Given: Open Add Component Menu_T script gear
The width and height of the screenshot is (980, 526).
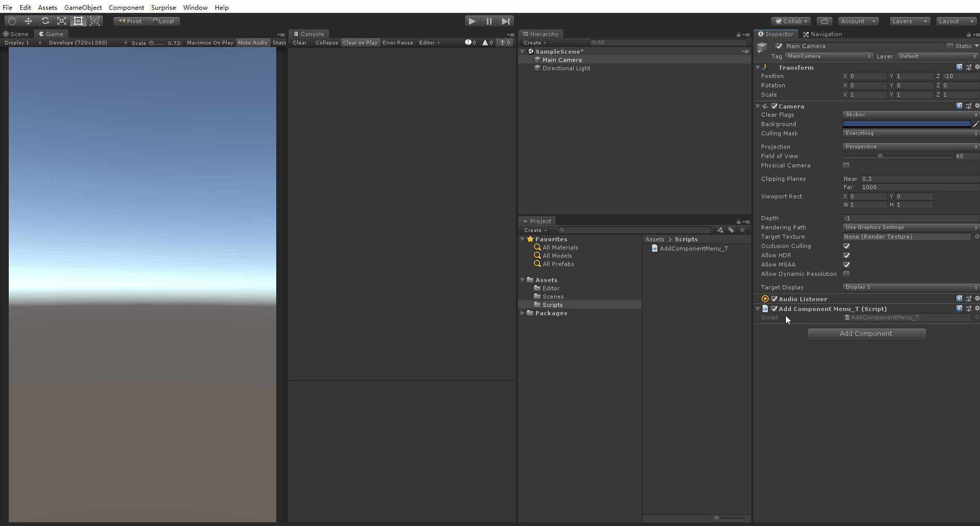Looking at the screenshot, I should pos(977,308).
